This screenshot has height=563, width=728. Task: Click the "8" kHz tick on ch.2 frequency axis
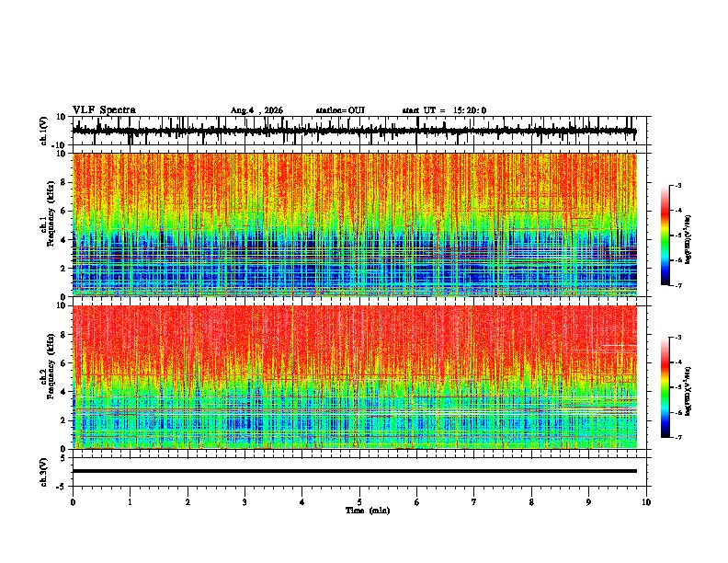pos(64,334)
